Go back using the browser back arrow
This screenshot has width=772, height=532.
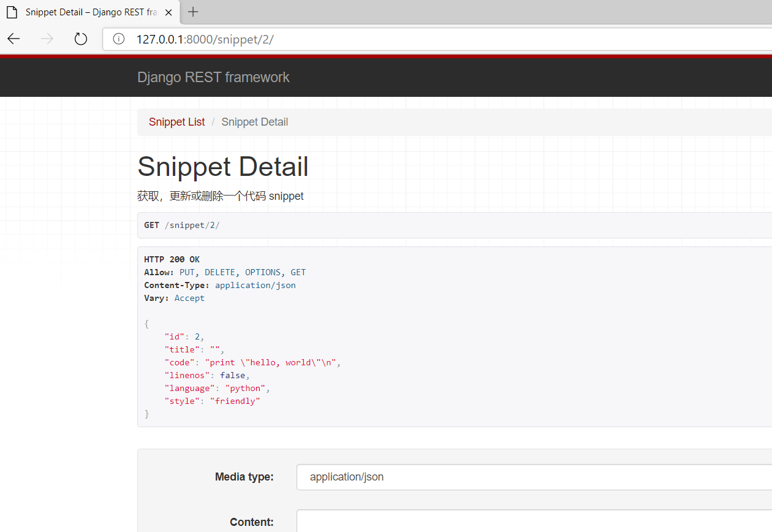click(13, 39)
